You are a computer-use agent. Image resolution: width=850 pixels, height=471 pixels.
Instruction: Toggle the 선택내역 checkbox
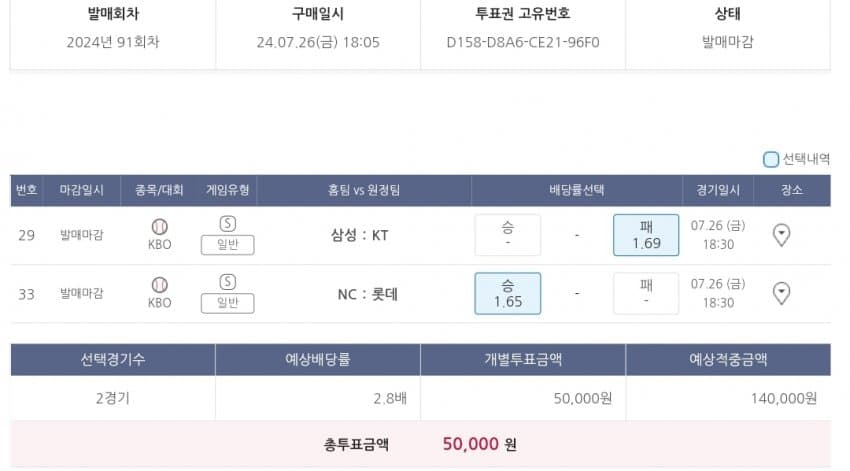(771, 159)
